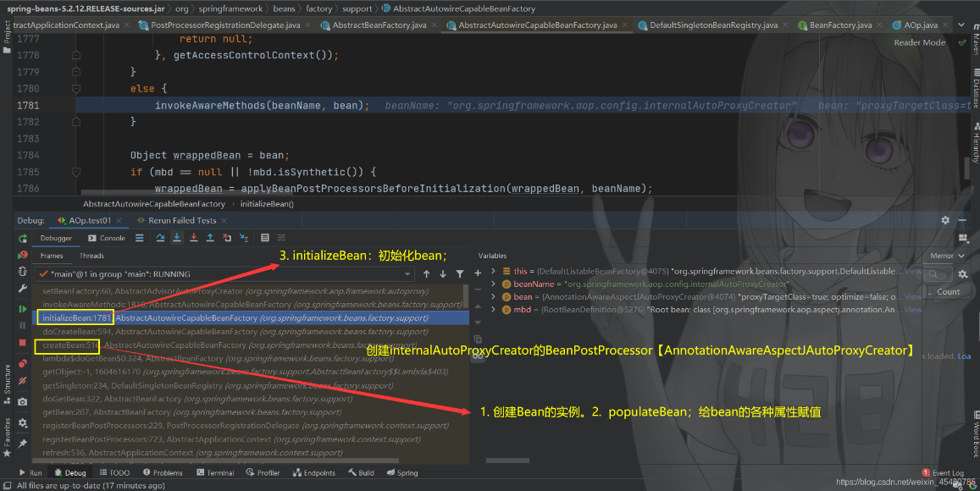The height and width of the screenshot is (491, 980).
Task: Select doCreateBean:594 stack frame
Action: (x=251, y=332)
